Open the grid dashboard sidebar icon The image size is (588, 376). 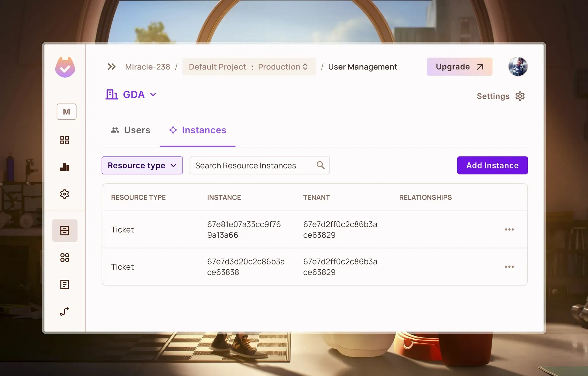click(x=65, y=140)
